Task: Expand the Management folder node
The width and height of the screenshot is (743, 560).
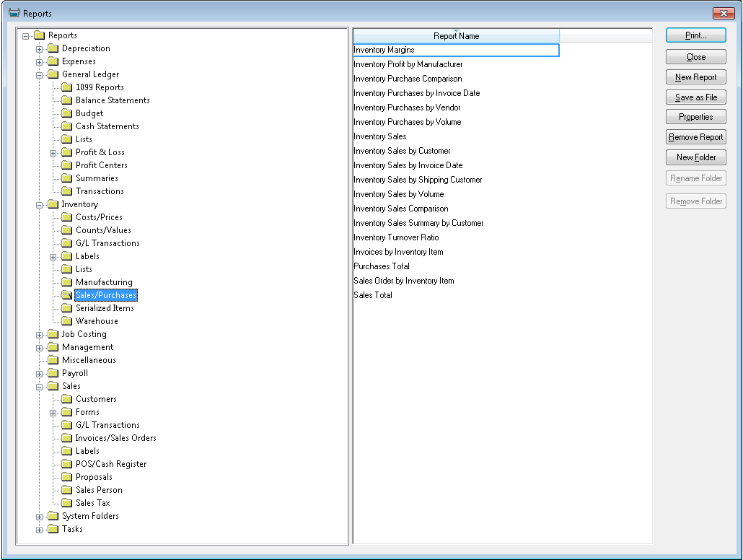Action: [40, 348]
